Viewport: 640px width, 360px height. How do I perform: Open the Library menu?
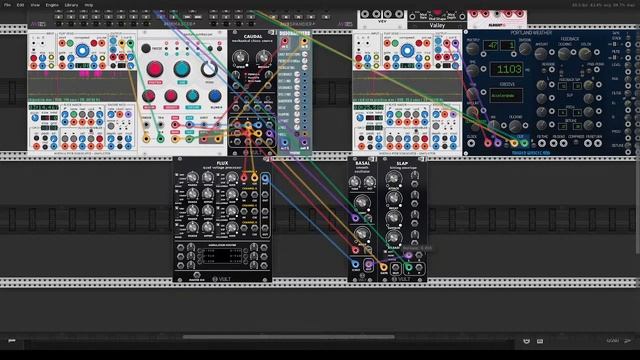(71, 5)
